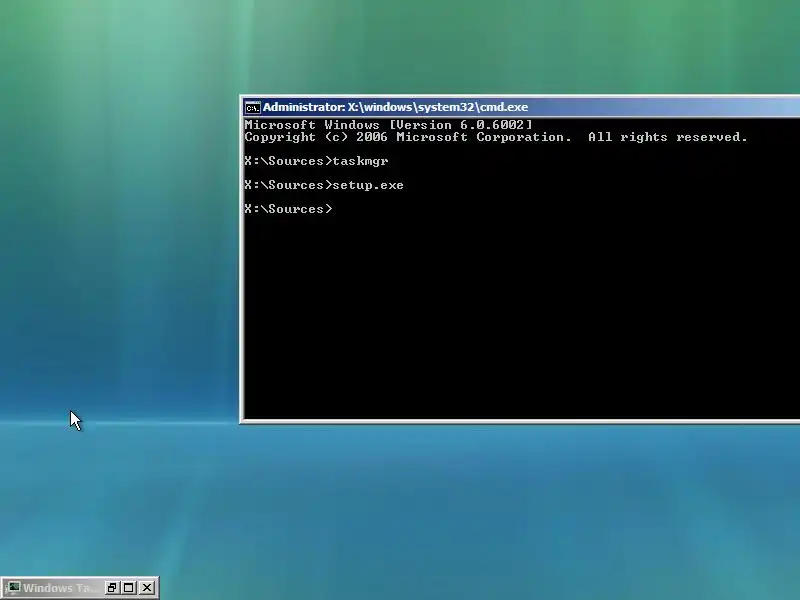Click the 'Copyright (c) 2006 Microsoft Corporation' line
800x600 pixels.
pos(496,137)
